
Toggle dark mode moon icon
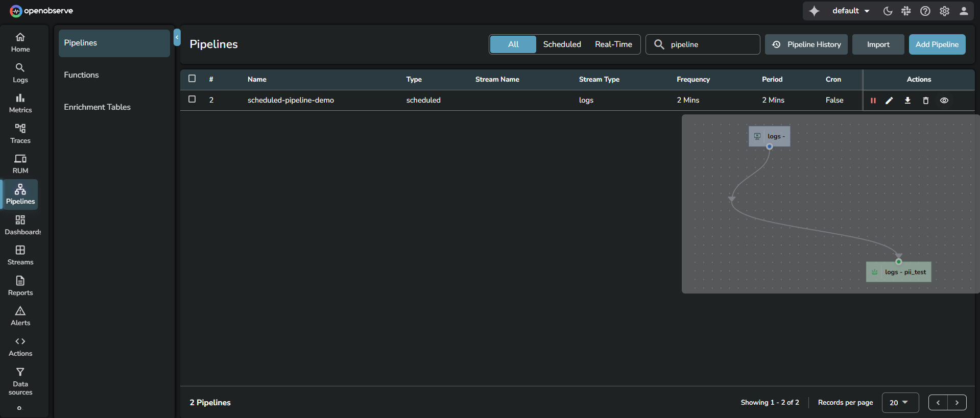(888, 11)
